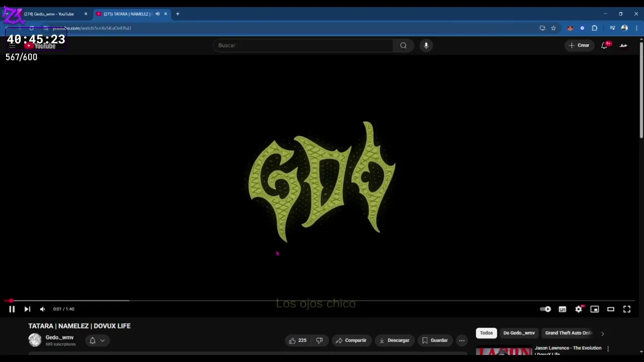Click the browser address bar URL
This screenshot has width=644, height=362.
[x=91, y=28]
